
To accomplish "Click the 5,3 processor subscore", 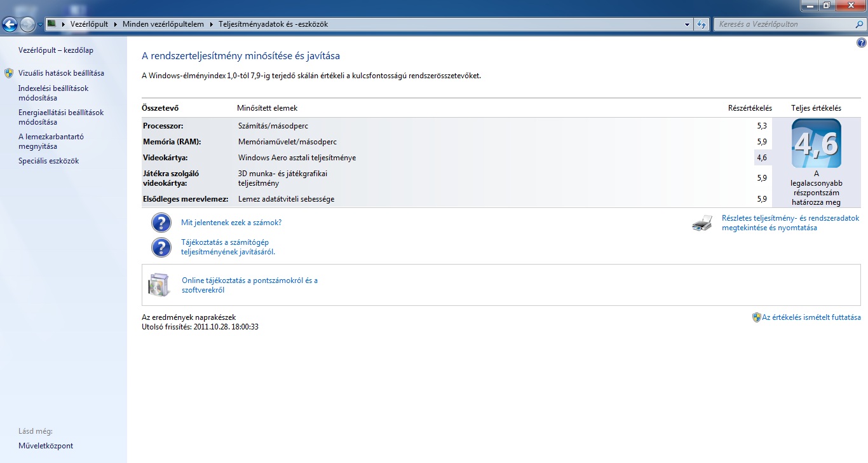I will (x=762, y=126).
